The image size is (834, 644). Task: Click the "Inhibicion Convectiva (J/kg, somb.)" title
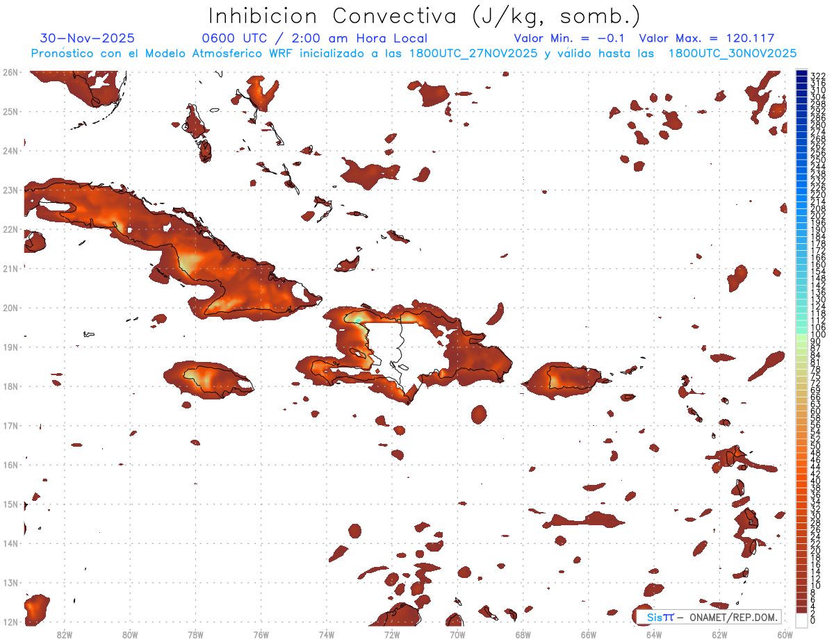pyautogui.click(x=425, y=16)
